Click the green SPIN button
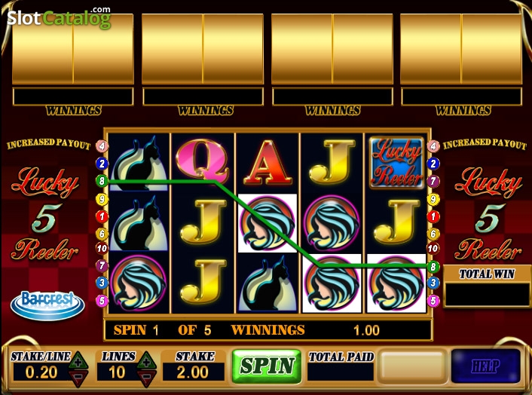The width and height of the screenshot is (532, 395). 267,366
